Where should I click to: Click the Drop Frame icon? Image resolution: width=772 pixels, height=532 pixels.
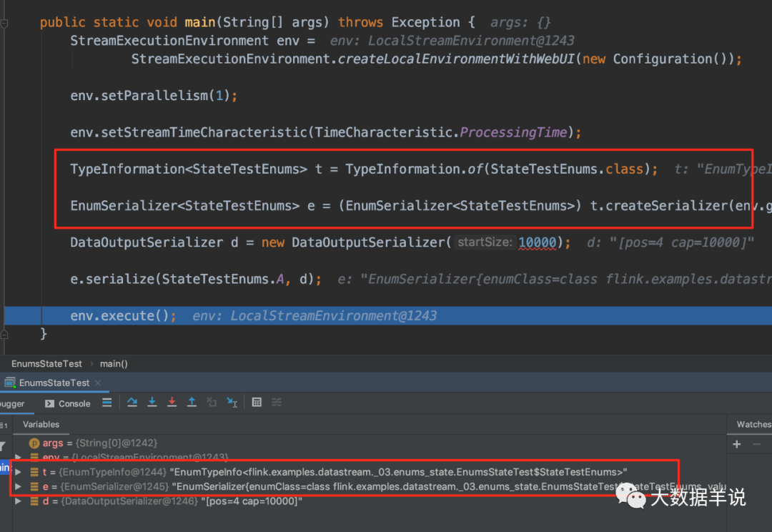point(212,403)
